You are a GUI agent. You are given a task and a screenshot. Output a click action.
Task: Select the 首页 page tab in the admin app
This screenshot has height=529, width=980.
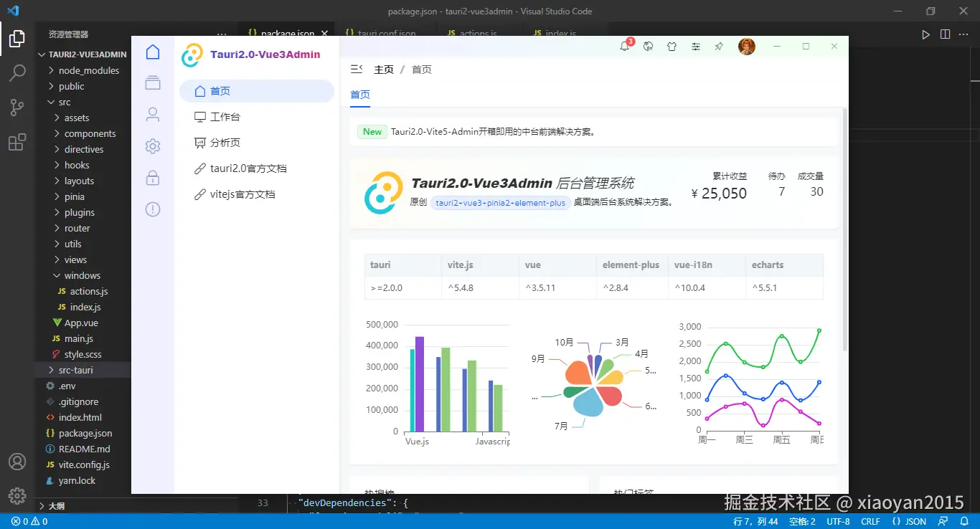click(x=360, y=94)
